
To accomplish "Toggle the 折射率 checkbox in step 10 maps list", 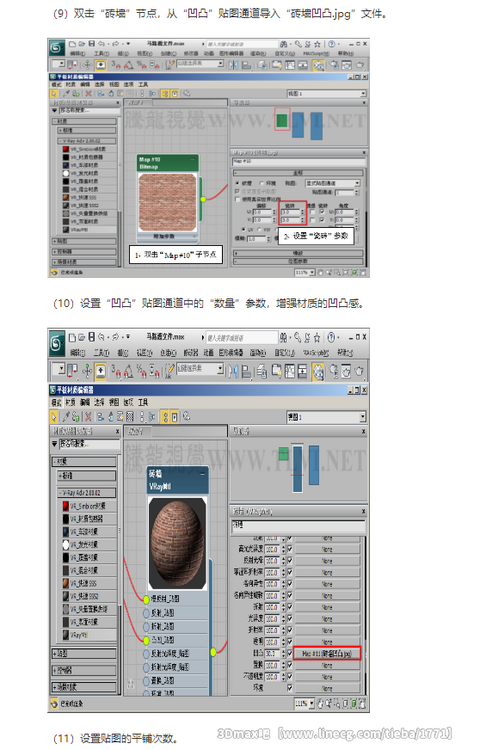I will tap(290, 630).
